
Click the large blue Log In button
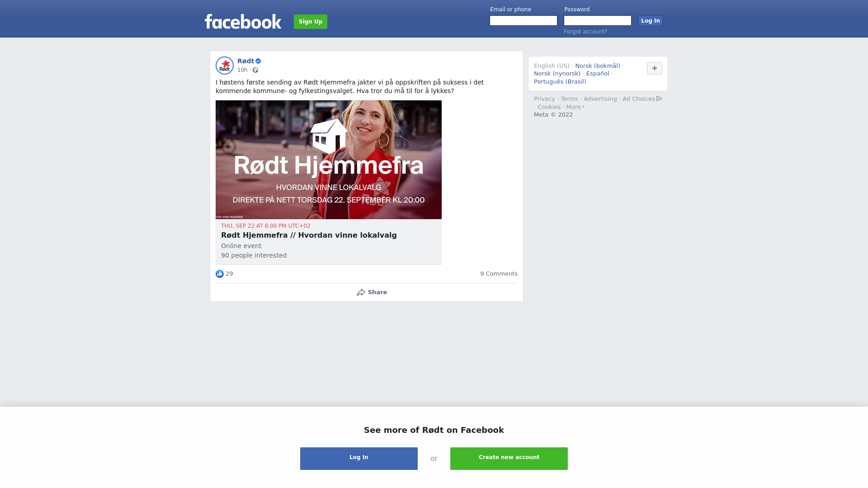[359, 459]
